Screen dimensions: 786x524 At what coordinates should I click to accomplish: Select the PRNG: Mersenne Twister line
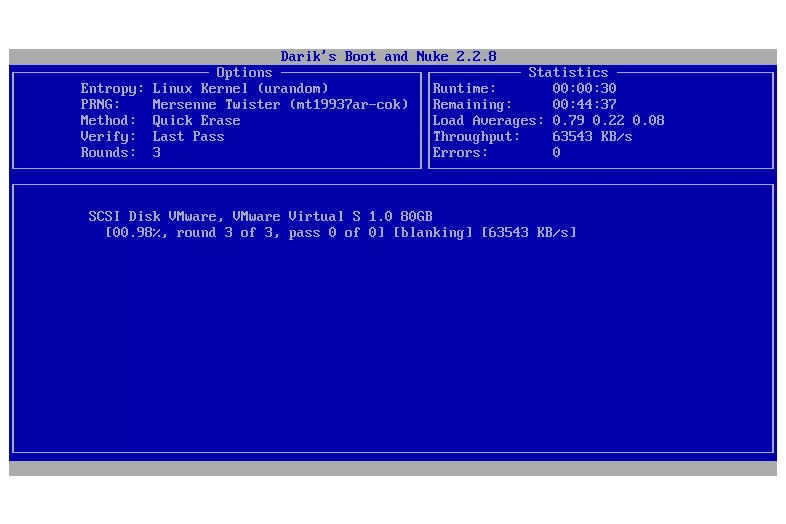pos(245,105)
